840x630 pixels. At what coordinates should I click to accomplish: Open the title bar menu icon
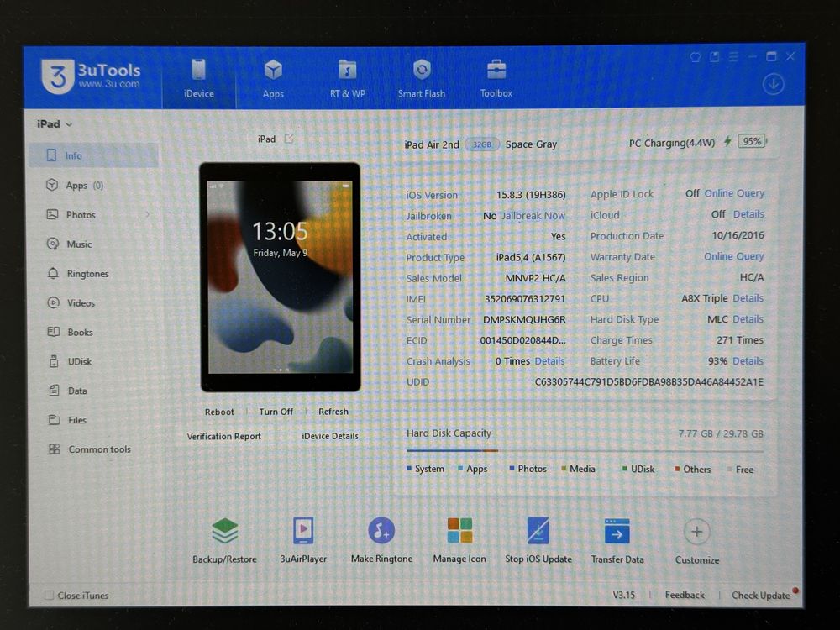click(x=733, y=57)
